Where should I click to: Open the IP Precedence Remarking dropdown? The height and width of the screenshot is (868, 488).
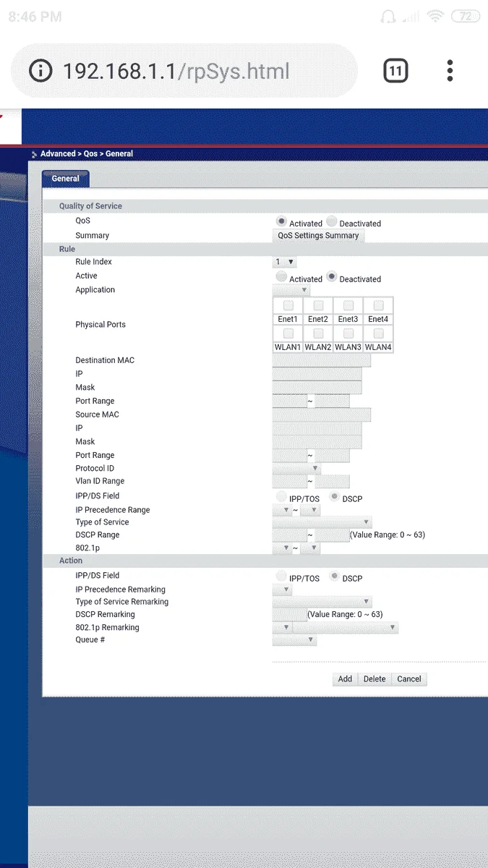click(x=282, y=590)
